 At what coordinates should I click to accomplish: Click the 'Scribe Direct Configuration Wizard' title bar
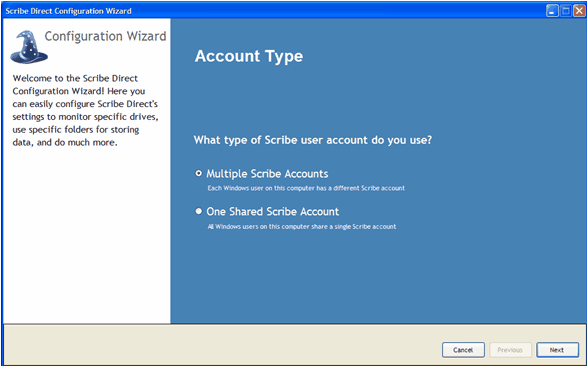point(69,11)
